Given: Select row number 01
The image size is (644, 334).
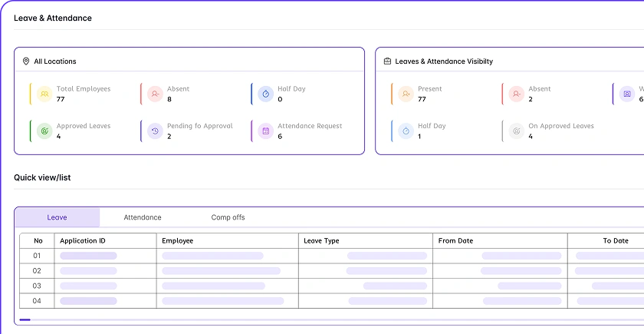Looking at the screenshot, I should [37, 256].
